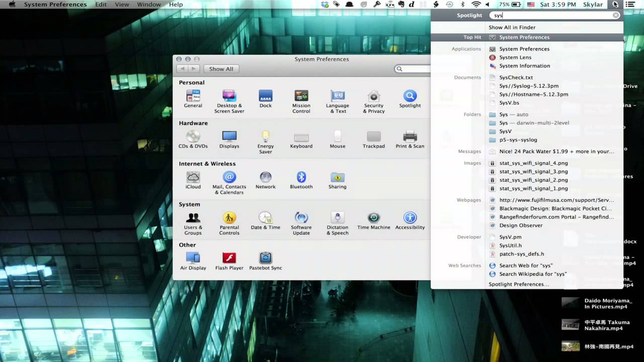Open the Window menu
This screenshot has height=362, width=644.
[149, 4]
